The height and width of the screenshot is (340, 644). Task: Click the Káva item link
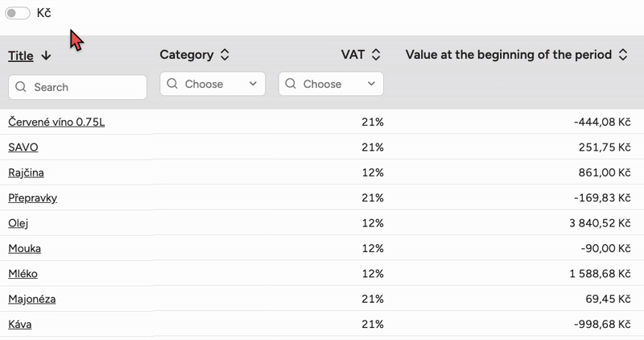click(20, 324)
